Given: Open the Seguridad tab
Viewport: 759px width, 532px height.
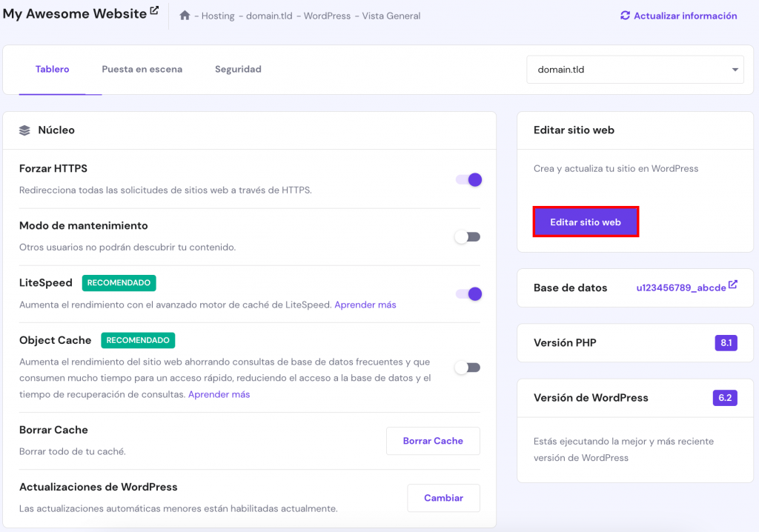Looking at the screenshot, I should pyautogui.click(x=237, y=69).
